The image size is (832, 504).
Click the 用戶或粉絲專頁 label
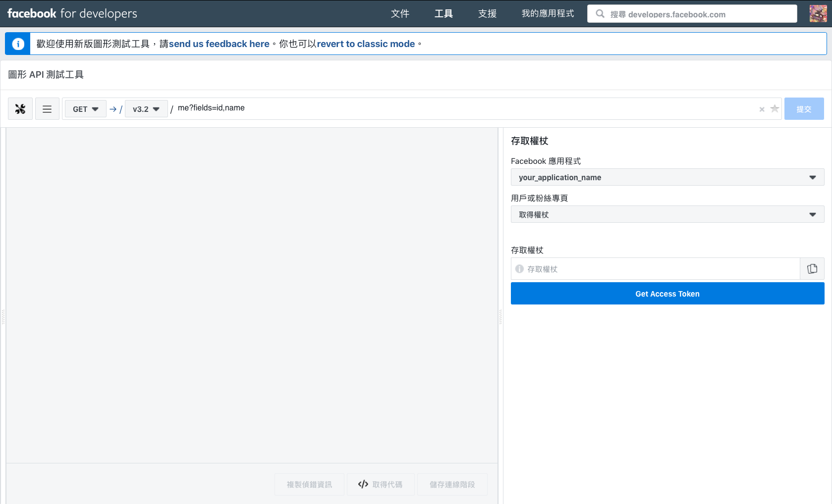click(539, 198)
